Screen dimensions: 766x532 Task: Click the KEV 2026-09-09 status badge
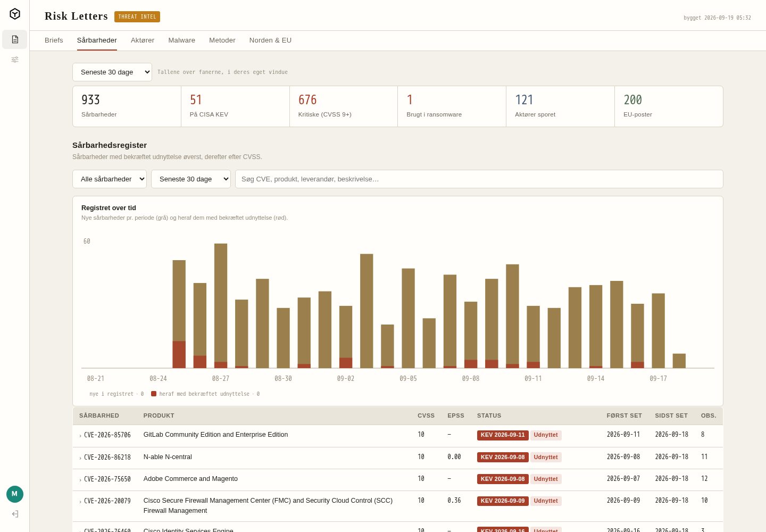[x=503, y=501]
